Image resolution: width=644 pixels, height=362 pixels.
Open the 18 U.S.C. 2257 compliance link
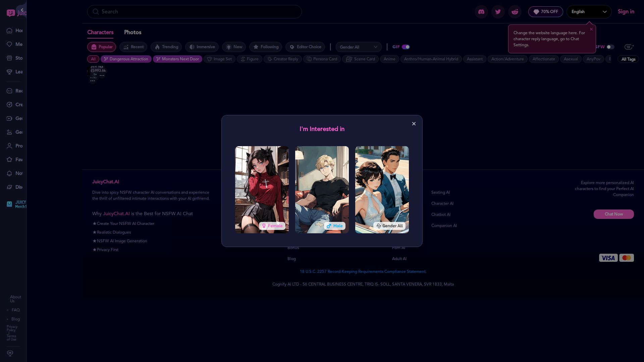coord(363,271)
